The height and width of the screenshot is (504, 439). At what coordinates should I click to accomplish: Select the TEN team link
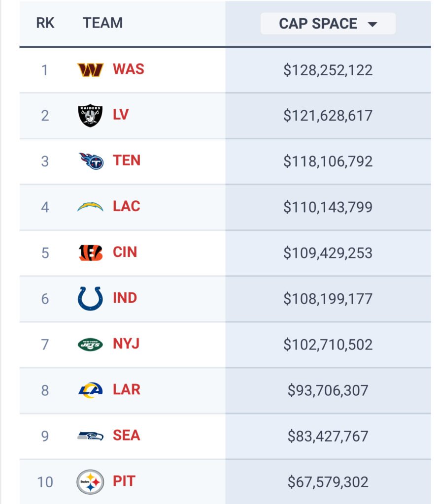[x=127, y=161]
